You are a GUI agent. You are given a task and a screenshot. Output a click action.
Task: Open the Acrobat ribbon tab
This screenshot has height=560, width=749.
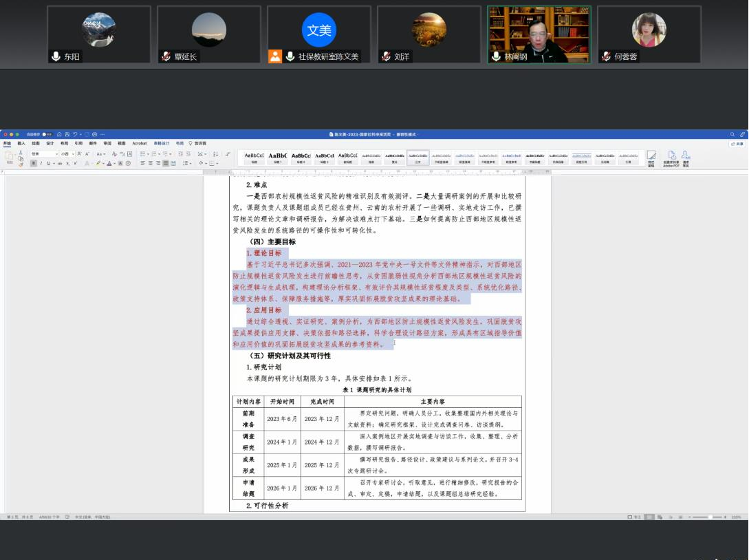140,143
